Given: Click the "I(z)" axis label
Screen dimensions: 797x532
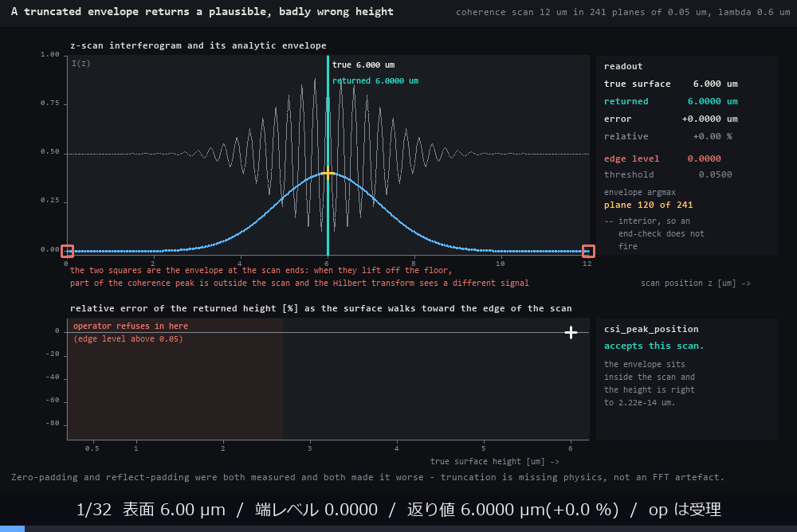Looking at the screenshot, I should pyautogui.click(x=80, y=63).
